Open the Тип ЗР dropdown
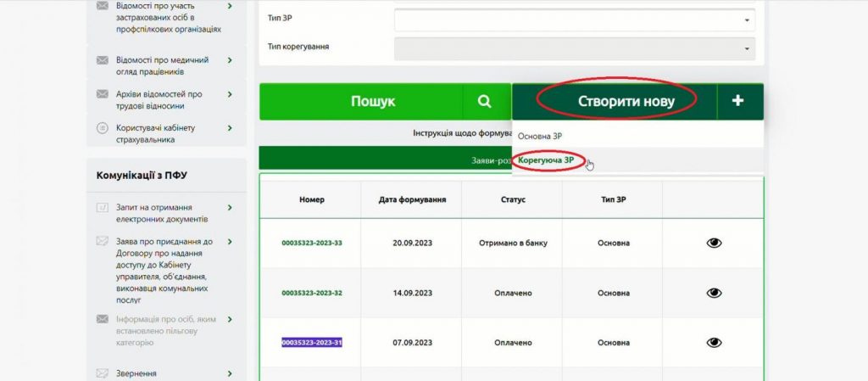The height and width of the screenshot is (381, 868). pyautogui.click(x=574, y=20)
